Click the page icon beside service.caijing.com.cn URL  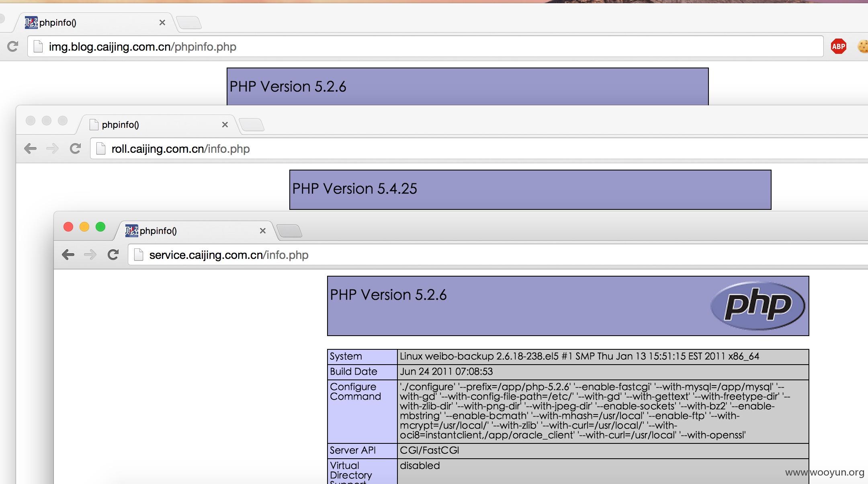[139, 255]
